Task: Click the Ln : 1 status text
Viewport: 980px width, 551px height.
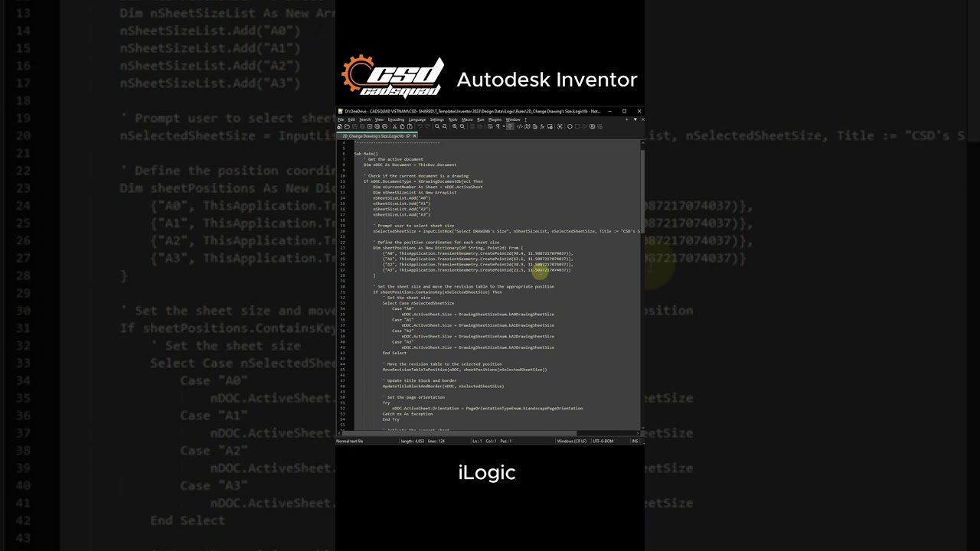Action: coord(477,441)
